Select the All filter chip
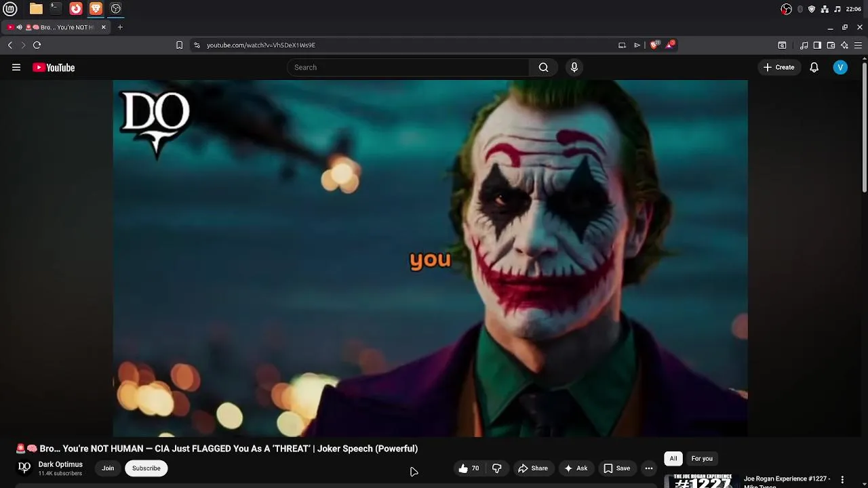Image resolution: width=868 pixels, height=488 pixels. tap(673, 459)
